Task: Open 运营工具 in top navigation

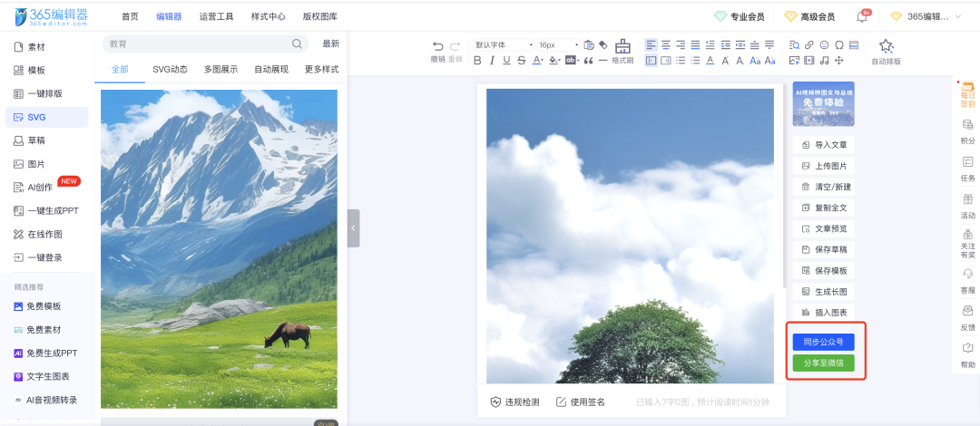Action: (216, 17)
